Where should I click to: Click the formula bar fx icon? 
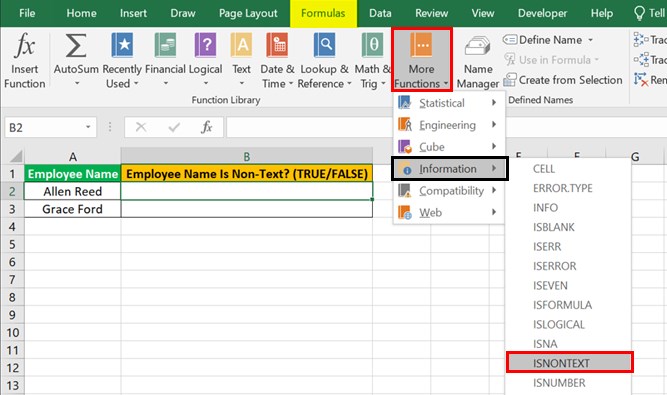pyautogui.click(x=207, y=127)
